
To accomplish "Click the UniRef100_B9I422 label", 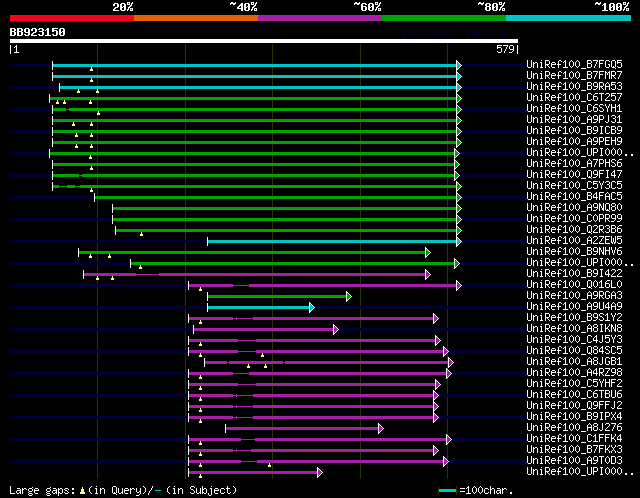I will click(574, 274).
